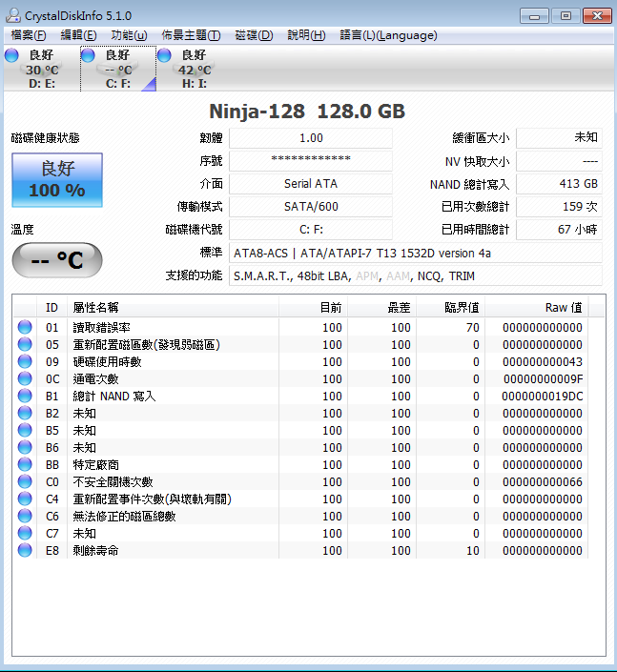Click raw value 0000000019DC

[543, 396]
